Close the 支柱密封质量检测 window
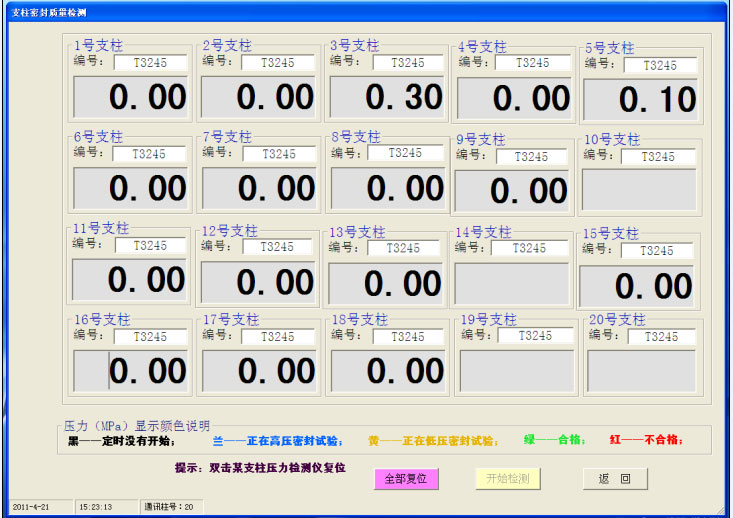 [x=714, y=10]
